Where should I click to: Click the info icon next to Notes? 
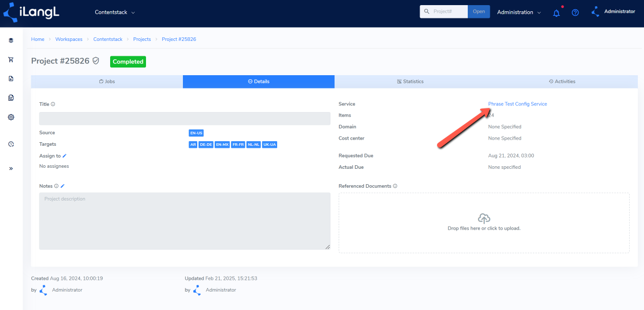56,186
